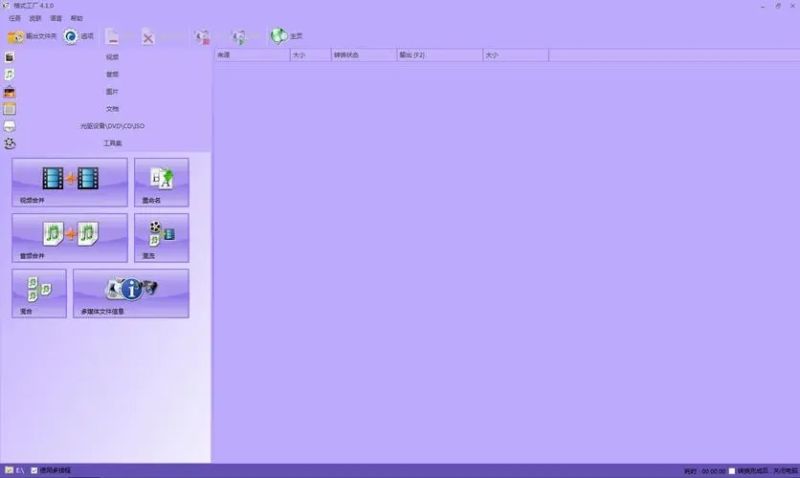Open the 任务 (task) menu
Viewport: 800px width, 478px height.
[x=14, y=18]
